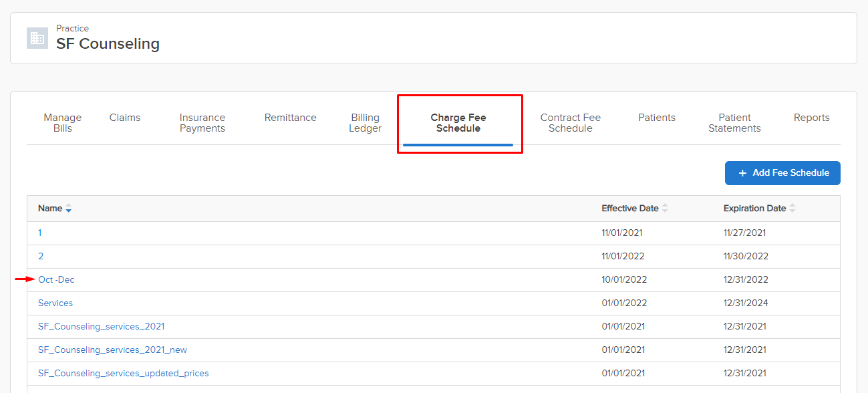The image size is (868, 393).
Task: Sort by Expiration Date arrow icon
Action: (x=792, y=209)
